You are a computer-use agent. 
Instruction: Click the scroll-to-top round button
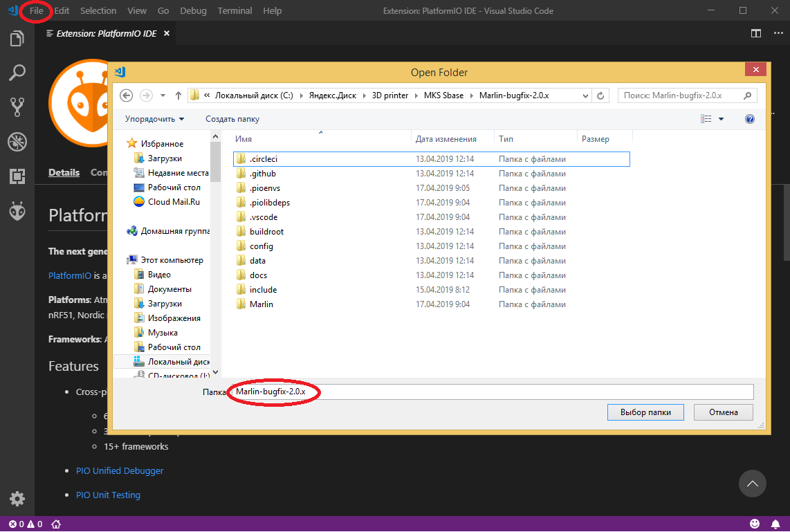(752, 484)
